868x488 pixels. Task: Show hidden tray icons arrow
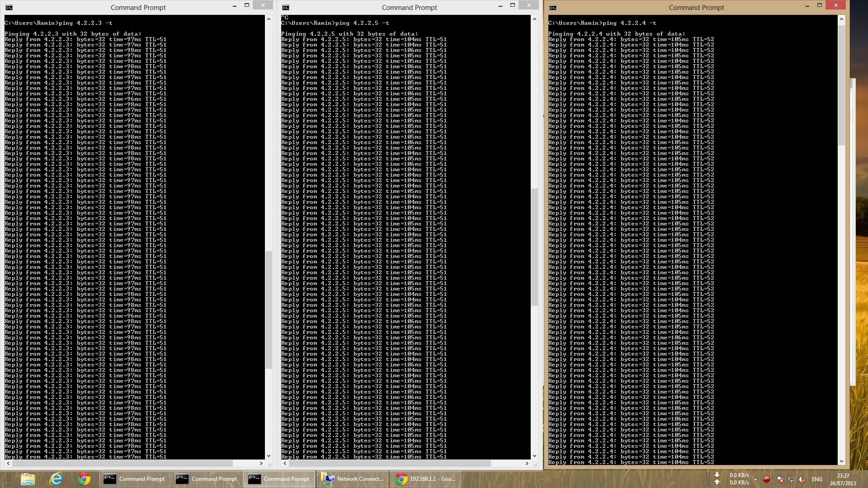[x=755, y=479]
